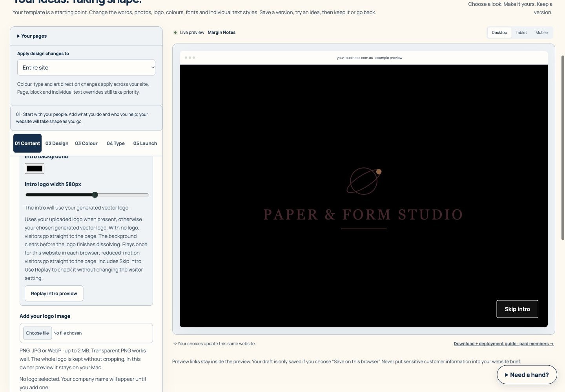565x392 pixels.
Task: Go to the 04 Type tab
Action: click(x=116, y=143)
